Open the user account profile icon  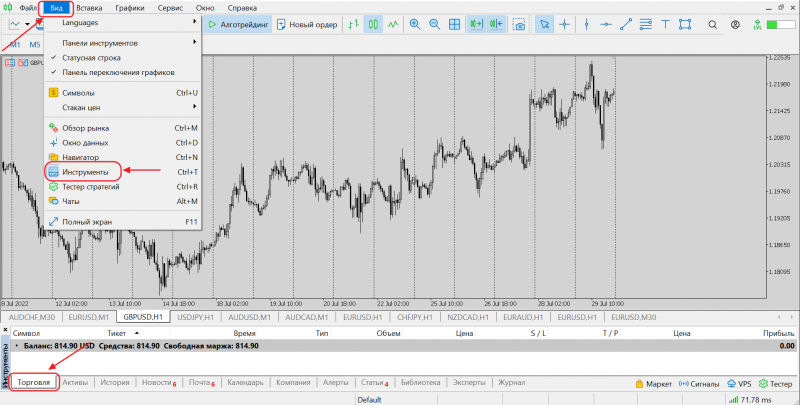click(735, 24)
